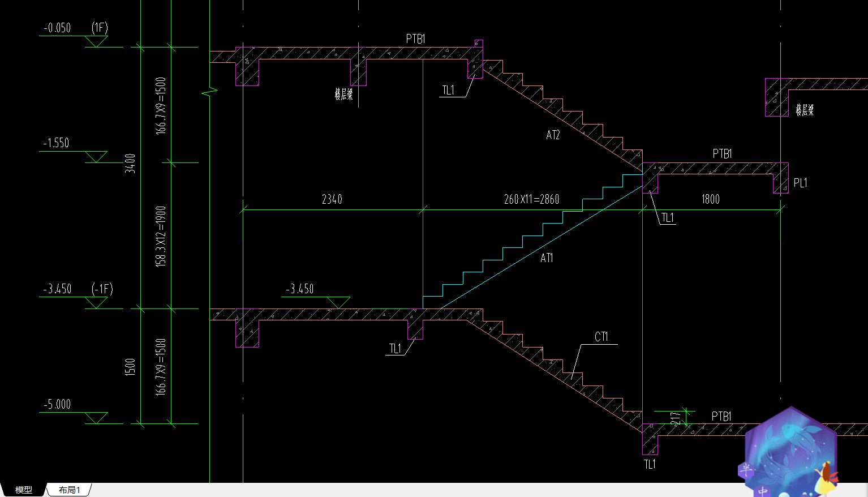
Task: Switch to the 模型 tab
Action: pos(23,490)
